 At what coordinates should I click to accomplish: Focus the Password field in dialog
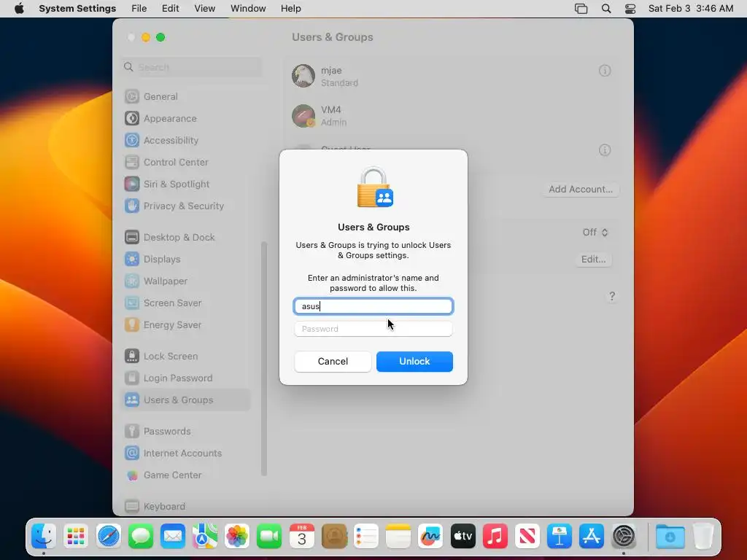[x=373, y=329]
